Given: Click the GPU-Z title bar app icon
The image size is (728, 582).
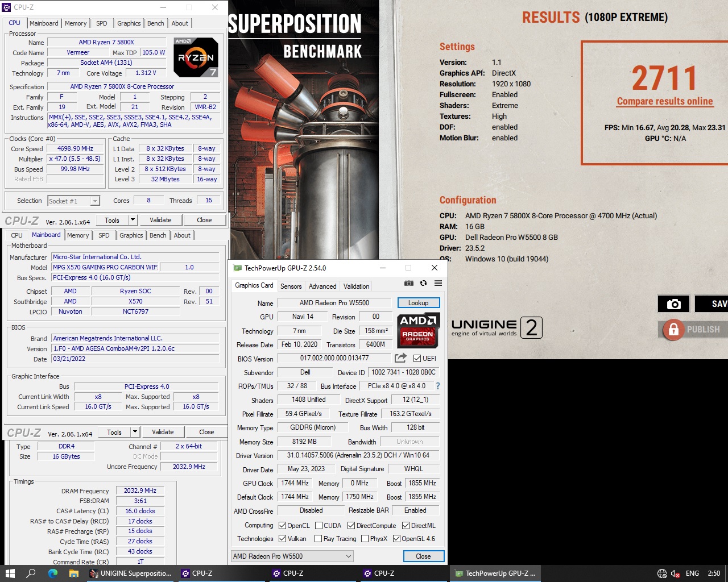Looking at the screenshot, I should click(x=238, y=268).
